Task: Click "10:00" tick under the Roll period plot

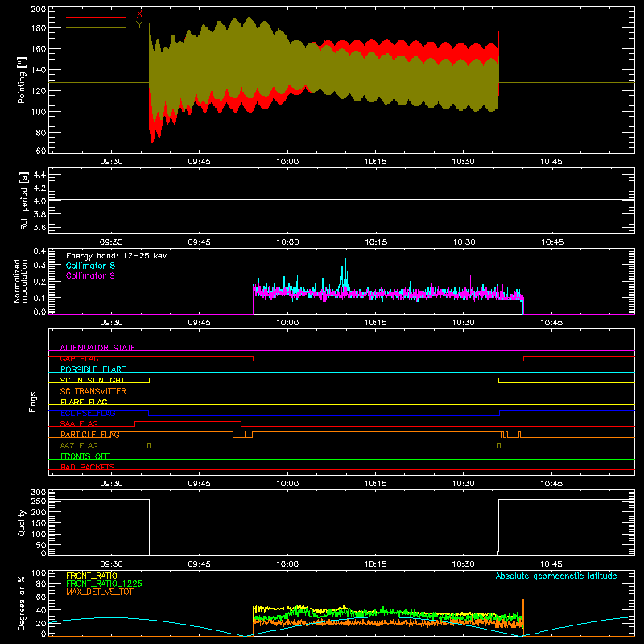Action: click(287, 242)
